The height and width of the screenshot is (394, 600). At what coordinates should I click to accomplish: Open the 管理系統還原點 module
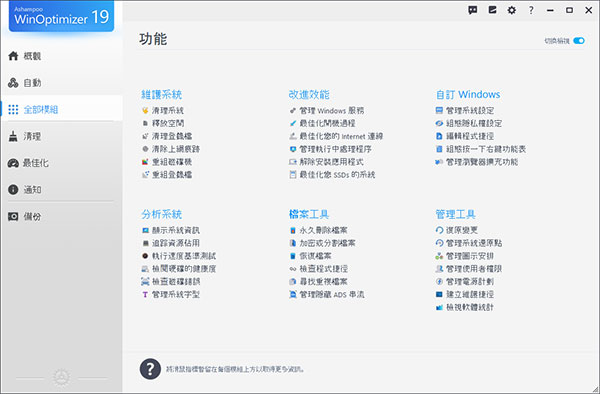[474, 243]
